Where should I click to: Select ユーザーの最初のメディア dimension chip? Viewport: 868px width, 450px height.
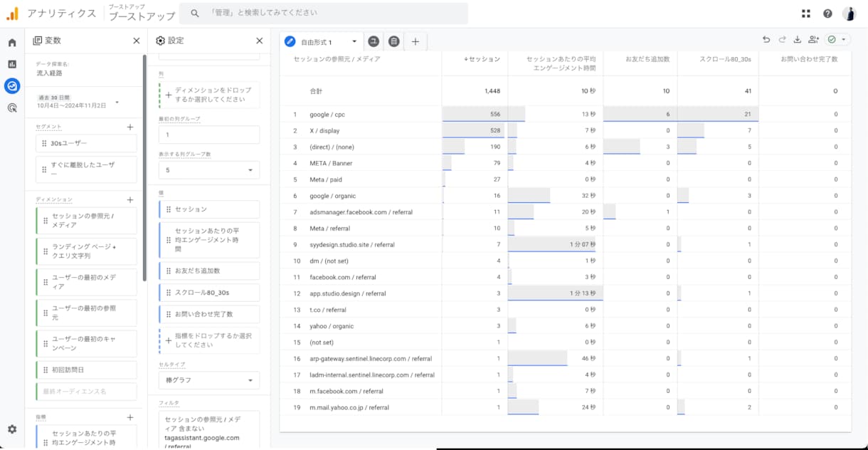click(86, 282)
